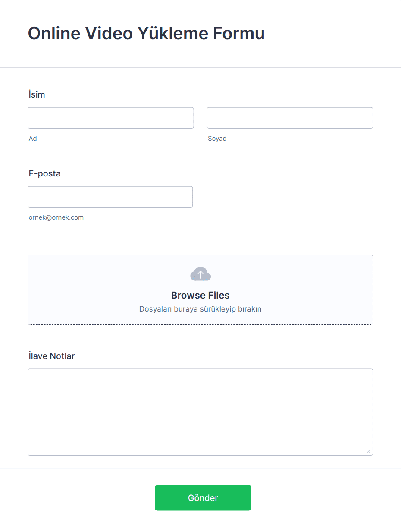Click the İlave Notlar label
The width and height of the screenshot is (401, 532).
pos(51,356)
